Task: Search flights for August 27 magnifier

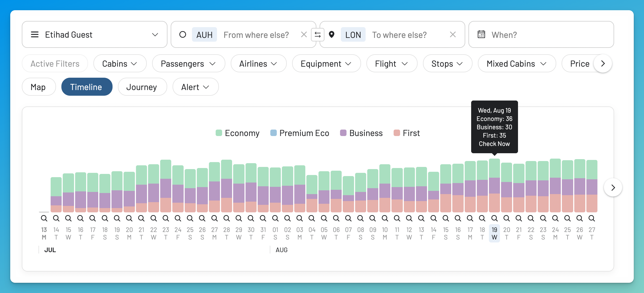Action: [x=592, y=218]
